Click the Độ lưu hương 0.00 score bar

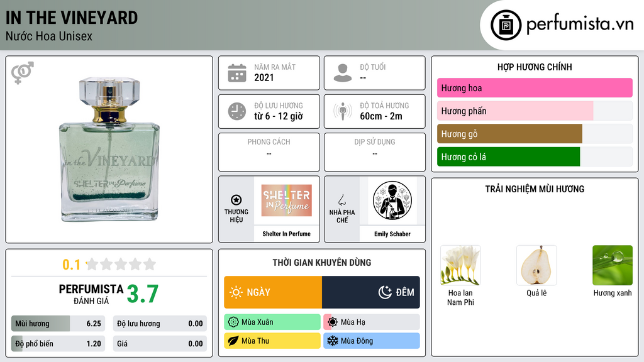[160, 324]
